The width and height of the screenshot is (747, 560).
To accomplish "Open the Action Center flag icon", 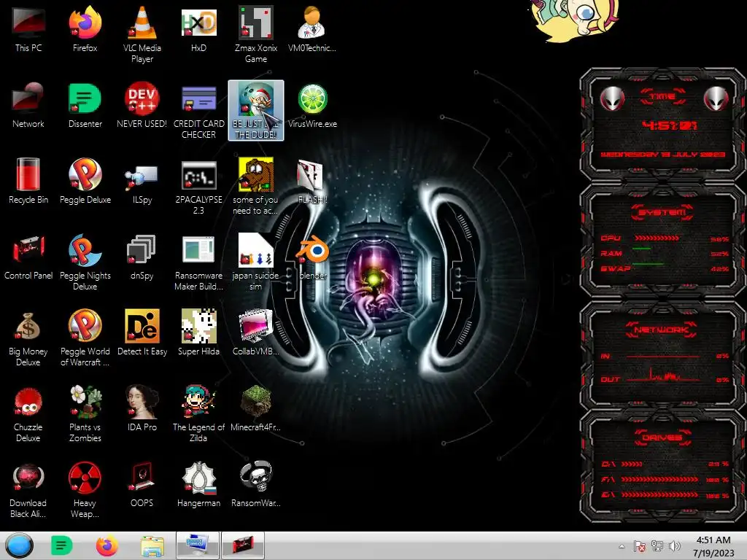I will coord(639,546).
